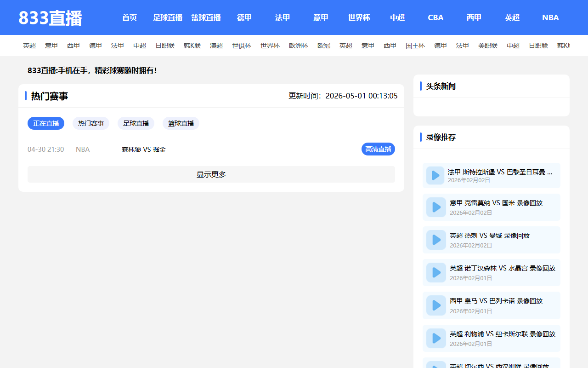Go to 欧冠 in the league bar
Viewport: 588px width, 368px height.
324,46
